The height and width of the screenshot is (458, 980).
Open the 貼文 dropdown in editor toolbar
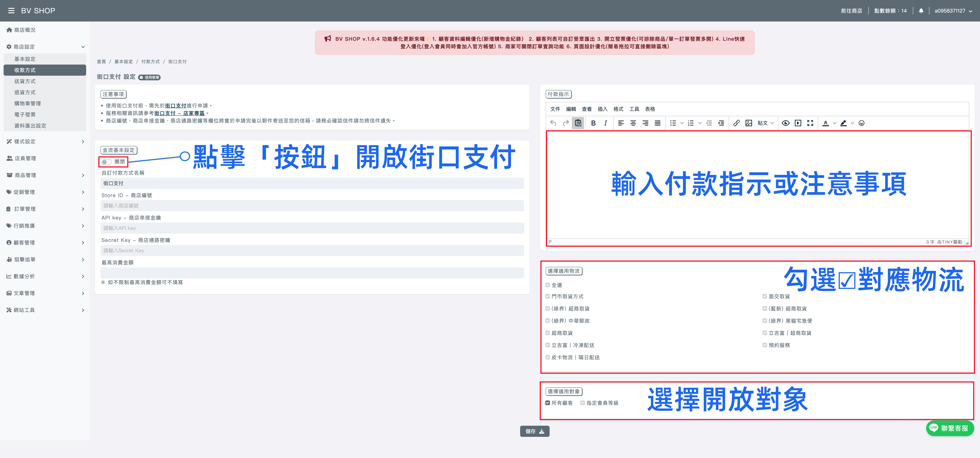766,123
